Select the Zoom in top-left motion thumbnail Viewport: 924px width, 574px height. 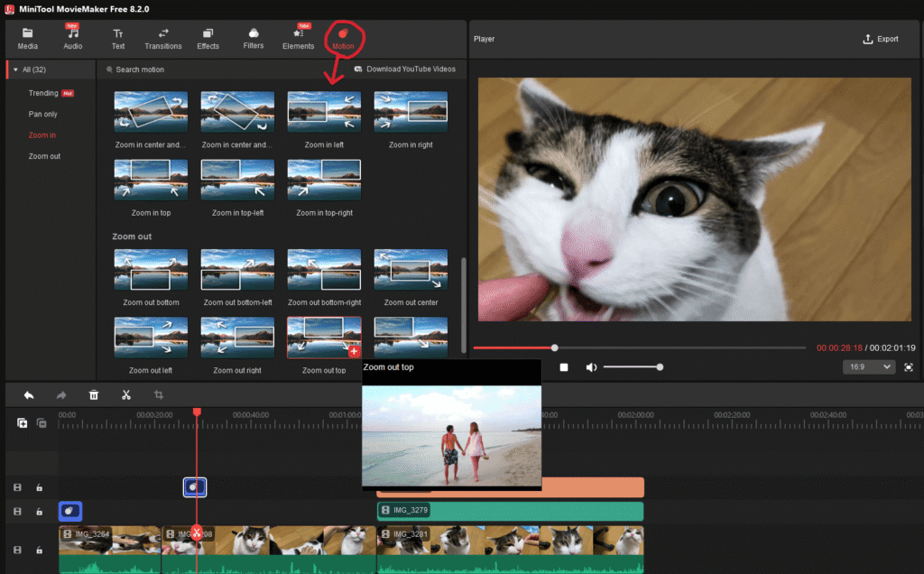[x=237, y=181]
